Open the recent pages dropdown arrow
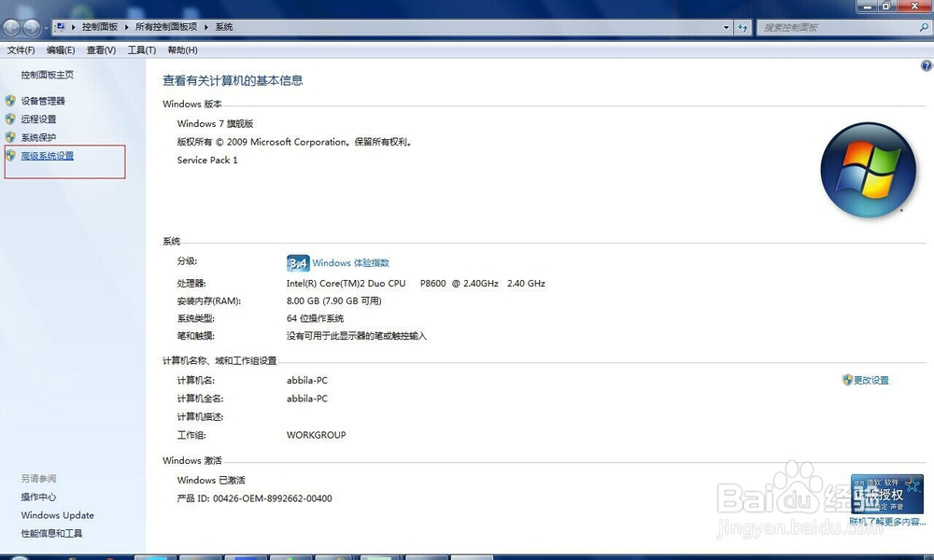 (x=46, y=28)
